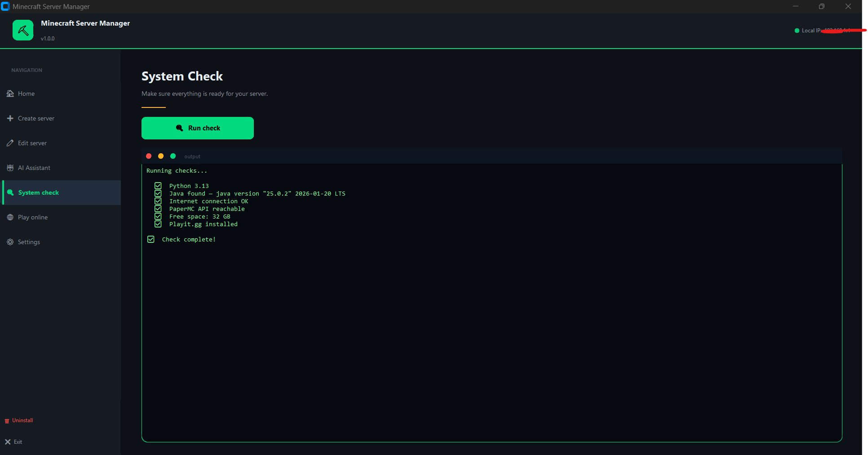868x455 pixels.
Task: Select AI Assistant in navigation
Action: coord(34,168)
